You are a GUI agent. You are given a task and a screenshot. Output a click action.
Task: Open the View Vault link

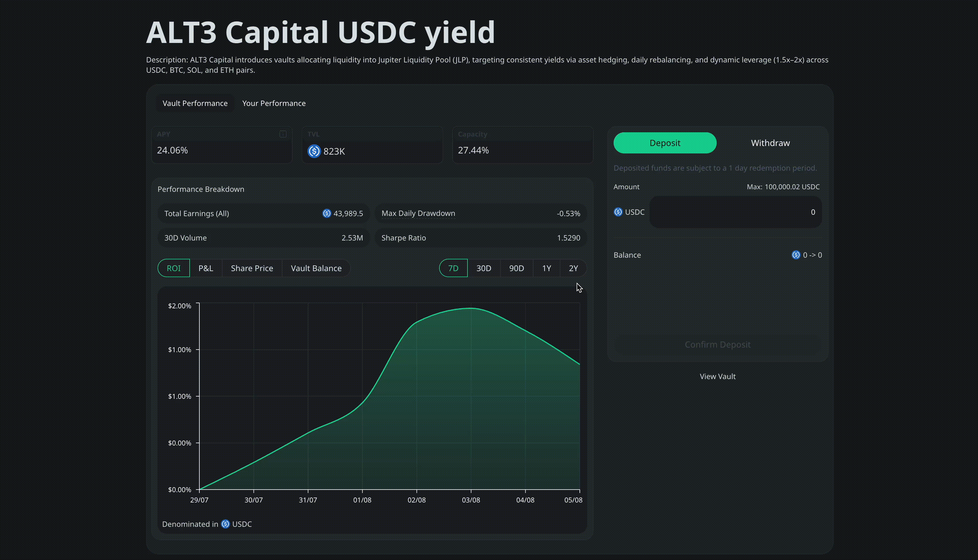(717, 376)
